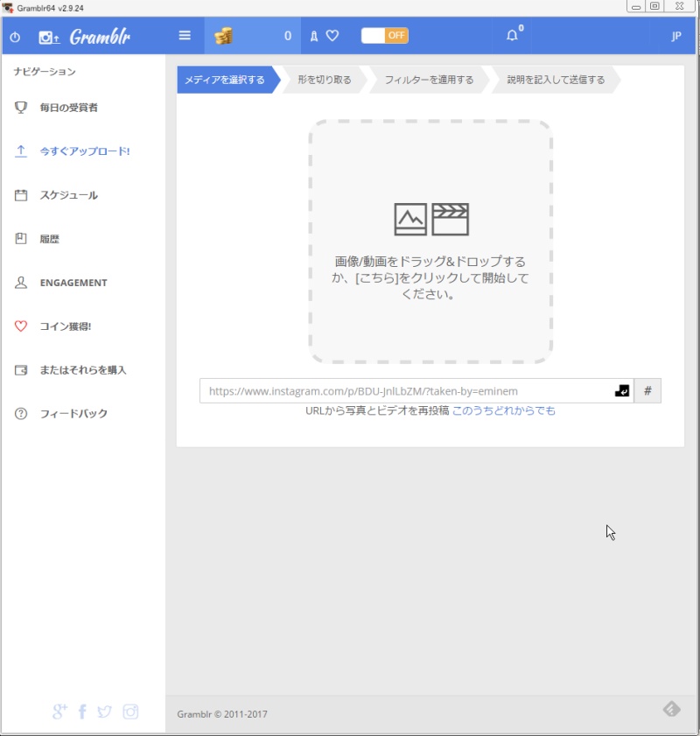Open またはそれらを購入 purchase page
700x736 pixels.
[83, 370]
